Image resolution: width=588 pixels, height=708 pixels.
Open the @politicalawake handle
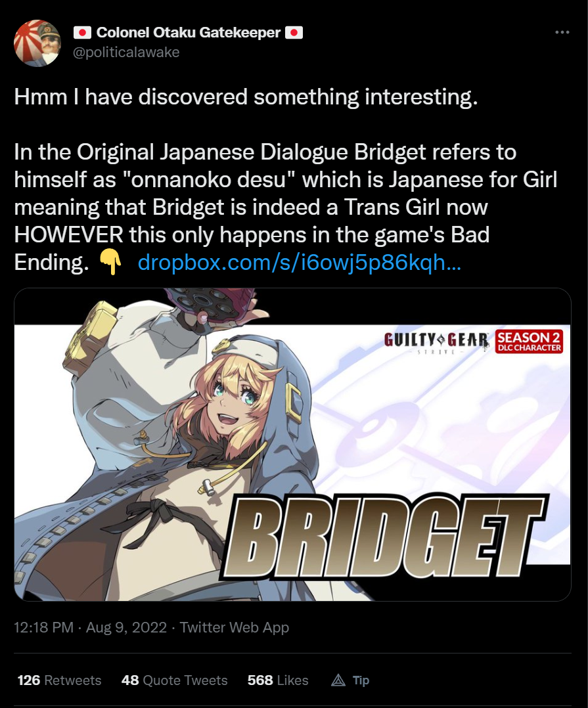126,53
